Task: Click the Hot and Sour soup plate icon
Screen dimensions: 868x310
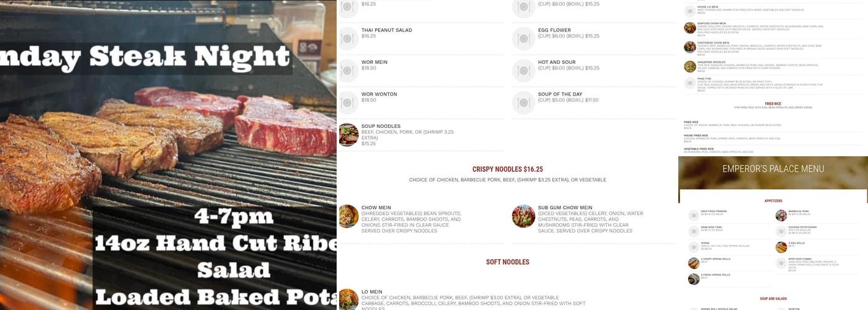Action: point(523,71)
